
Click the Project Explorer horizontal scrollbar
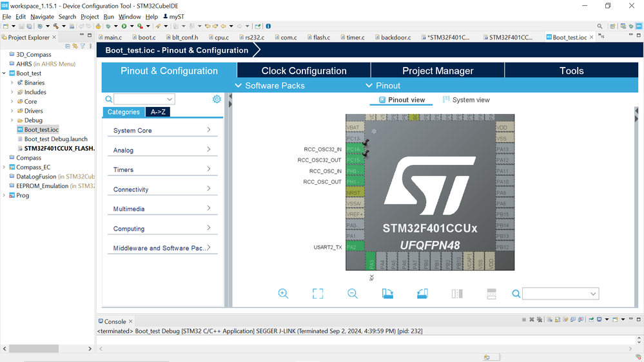(x=34, y=348)
